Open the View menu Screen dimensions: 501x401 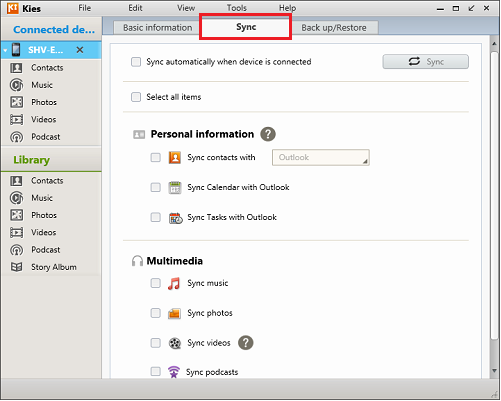pyautogui.click(x=186, y=8)
